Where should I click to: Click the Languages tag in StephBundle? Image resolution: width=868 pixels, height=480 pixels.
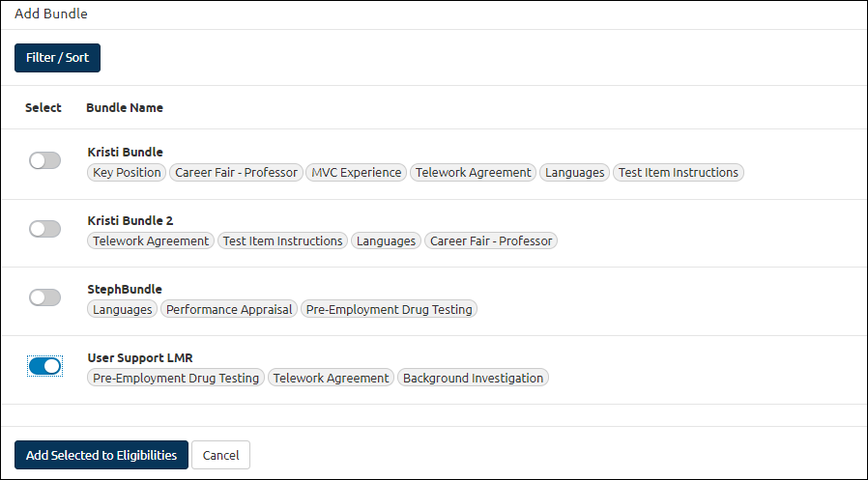tap(123, 310)
